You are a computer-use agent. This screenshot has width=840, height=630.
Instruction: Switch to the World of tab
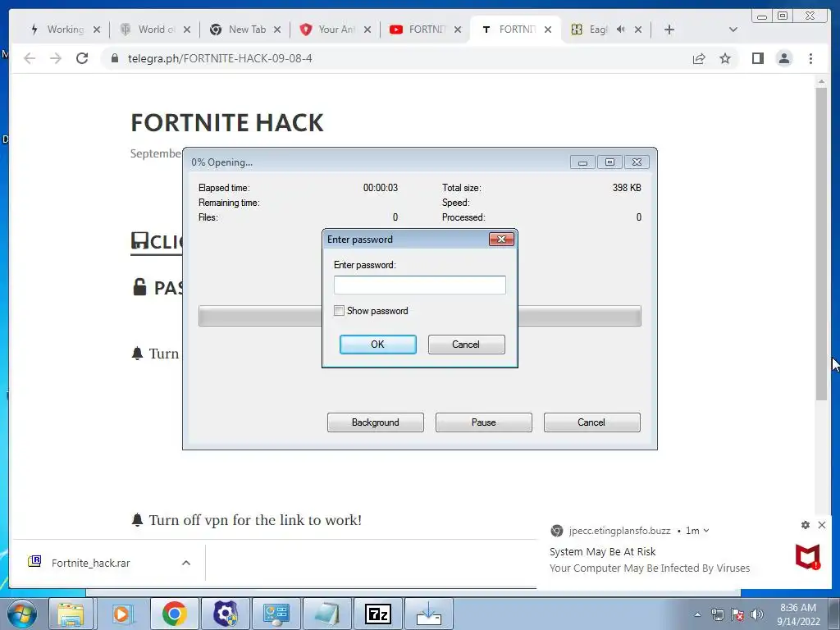point(155,30)
